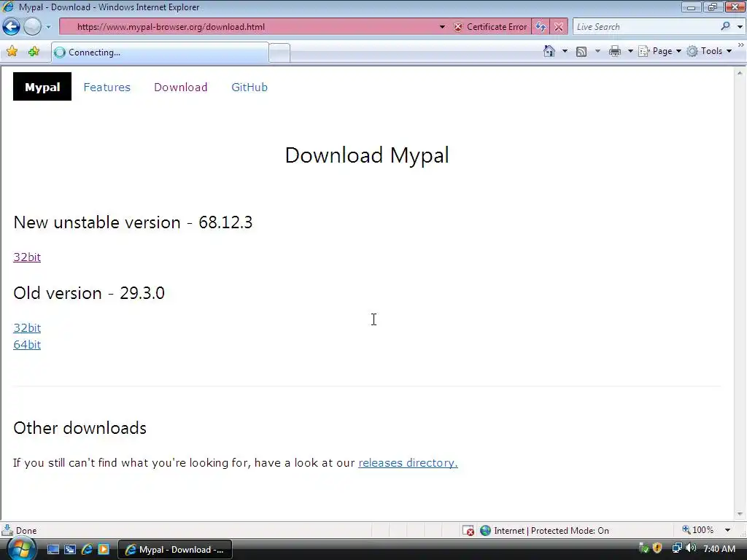Open the Page menu

pos(659,51)
